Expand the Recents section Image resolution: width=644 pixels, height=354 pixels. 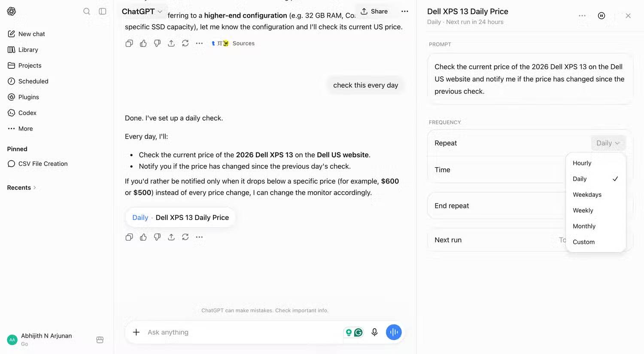(x=21, y=188)
